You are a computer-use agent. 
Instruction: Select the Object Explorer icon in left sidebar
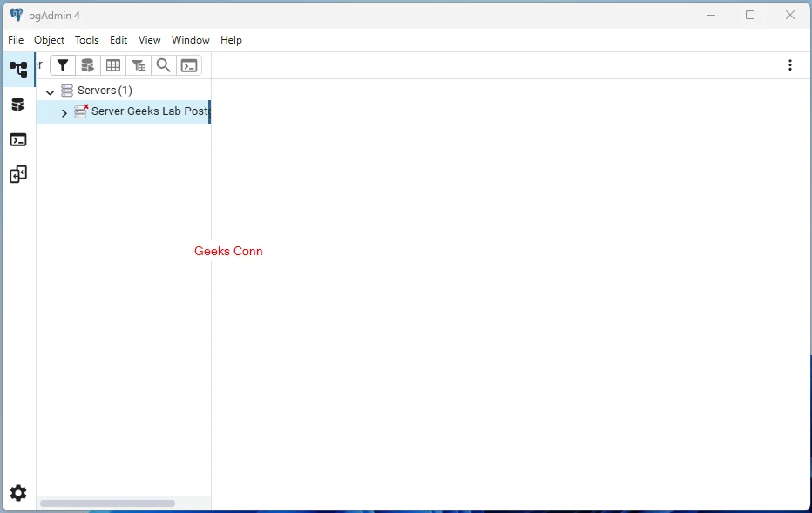pos(18,69)
